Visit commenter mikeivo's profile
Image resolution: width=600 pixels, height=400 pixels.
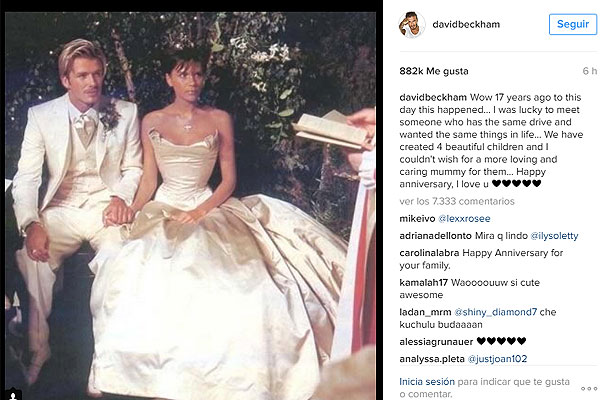417,219
